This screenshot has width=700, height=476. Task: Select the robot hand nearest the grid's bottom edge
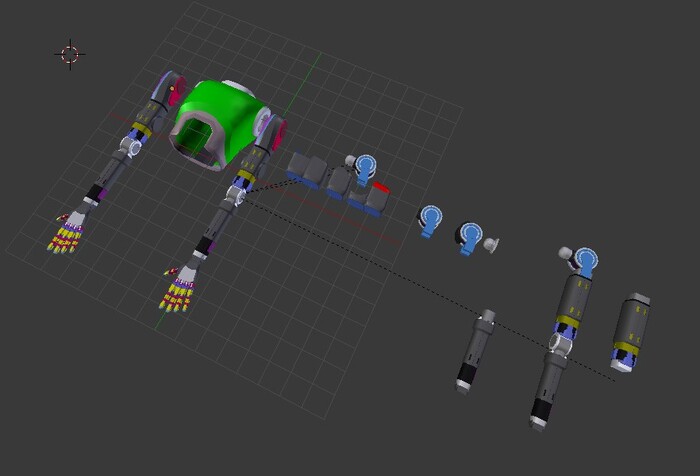[x=181, y=290]
